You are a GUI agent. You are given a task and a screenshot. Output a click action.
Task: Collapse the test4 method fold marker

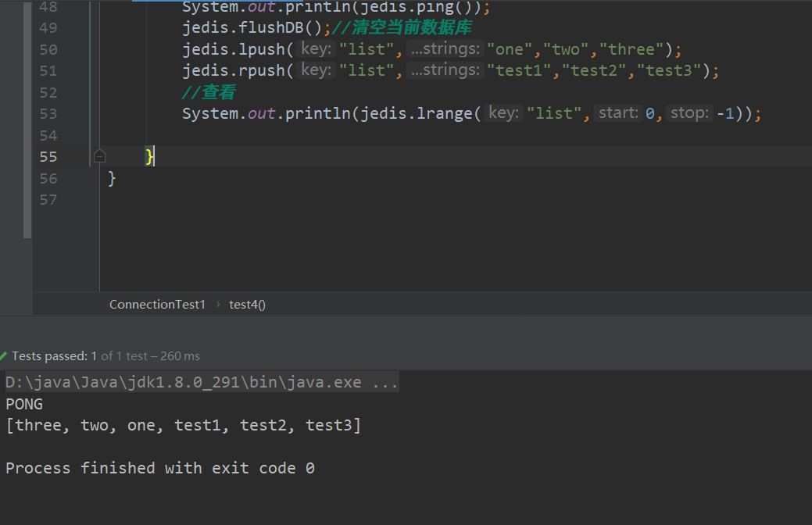point(99,156)
